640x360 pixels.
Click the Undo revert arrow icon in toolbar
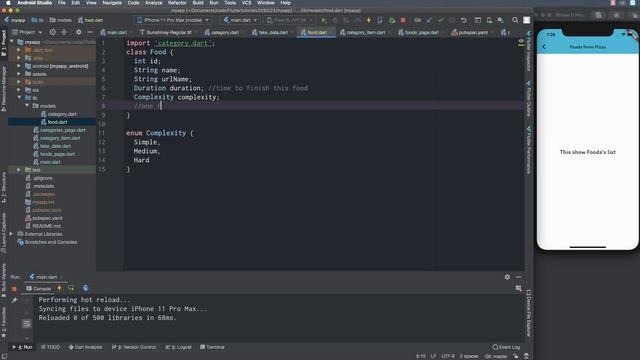[464, 20]
